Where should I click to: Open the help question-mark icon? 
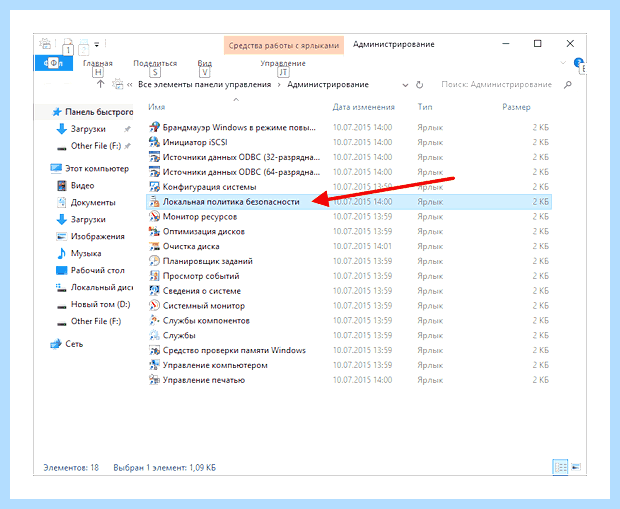578,62
